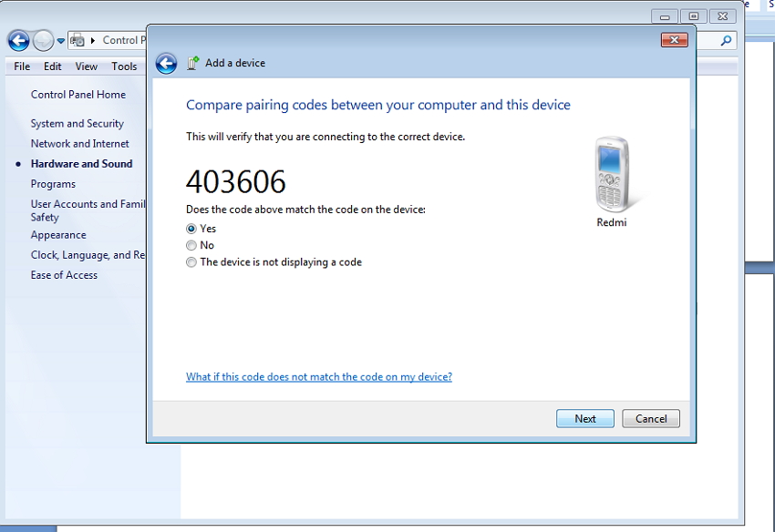
Task: Open 'What if this code does not match' link
Action: coord(319,377)
